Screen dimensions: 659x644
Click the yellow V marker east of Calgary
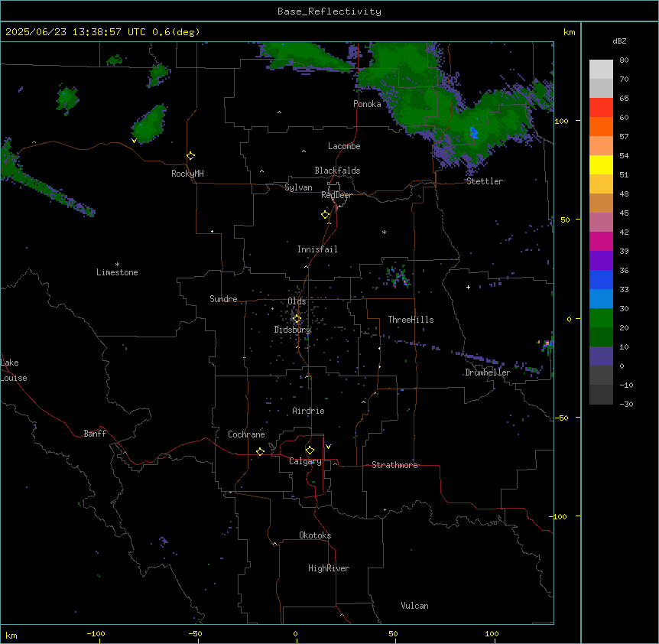point(328,447)
